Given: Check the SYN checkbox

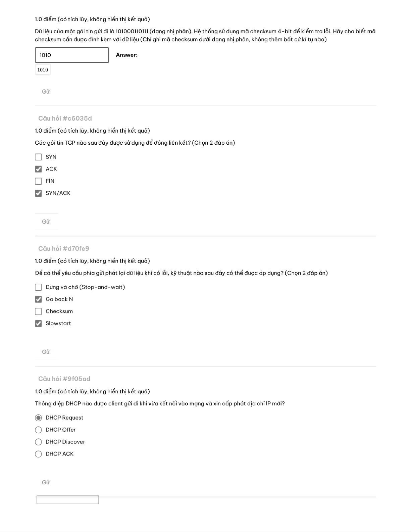Looking at the screenshot, I should [x=39, y=157].
